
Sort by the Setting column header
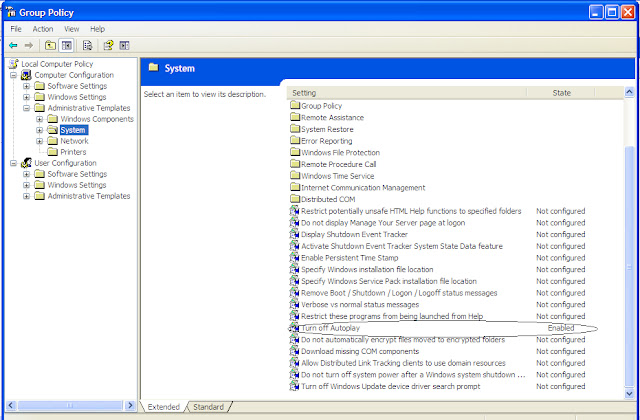(x=407, y=93)
